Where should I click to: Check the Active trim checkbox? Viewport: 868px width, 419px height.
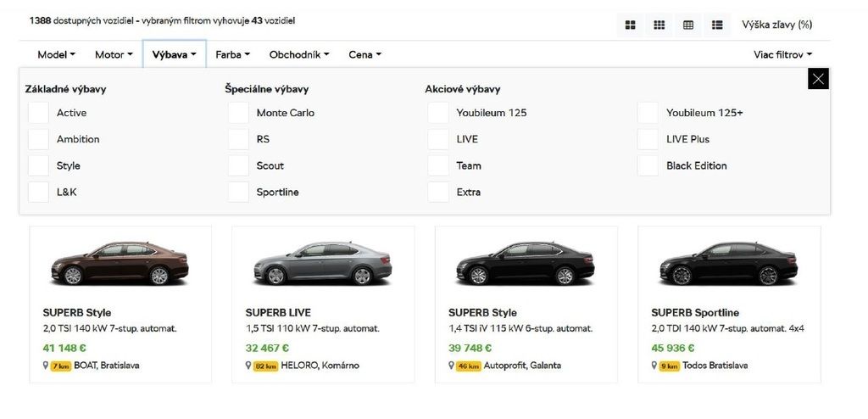[38, 113]
